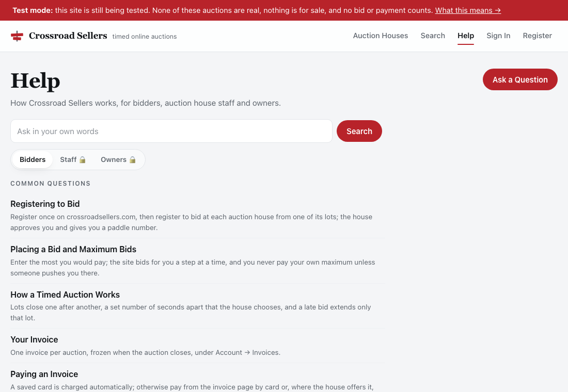This screenshot has width=568, height=392.
Task: Click the 'Lots close one after another' description
Action: tap(191, 313)
